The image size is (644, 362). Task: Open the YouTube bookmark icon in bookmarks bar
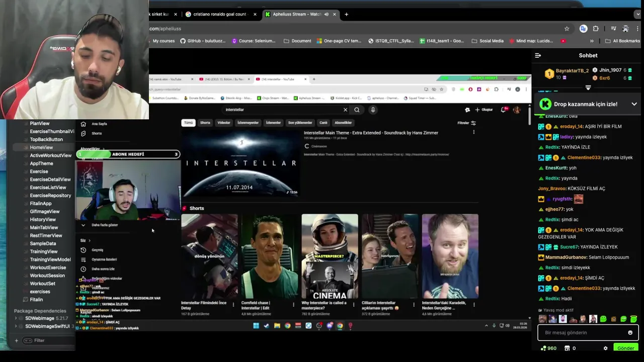pos(563,41)
